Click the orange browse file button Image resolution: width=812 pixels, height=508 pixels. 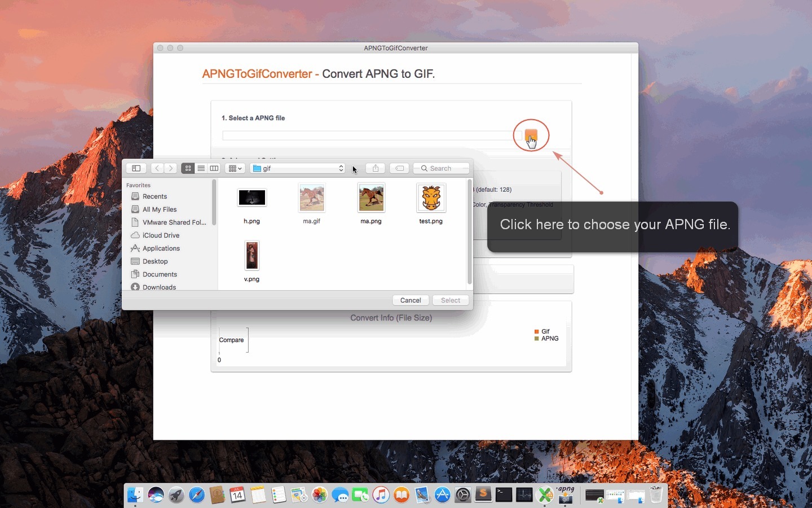click(x=531, y=135)
